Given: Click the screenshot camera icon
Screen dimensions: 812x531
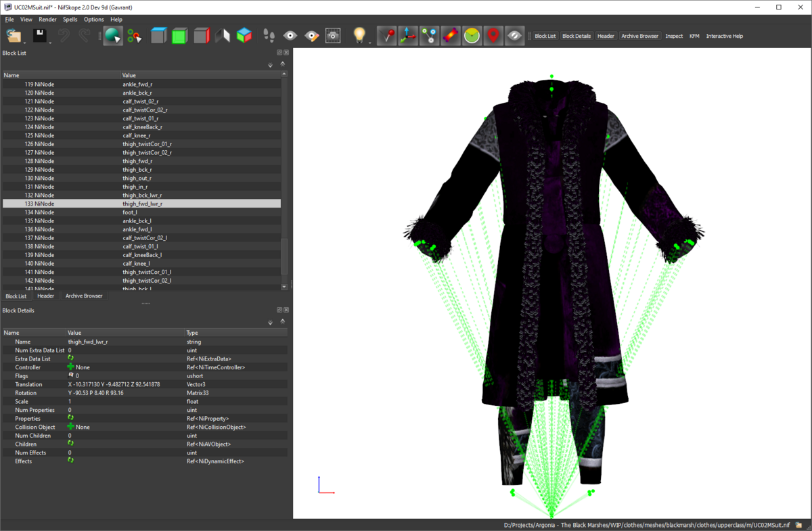Looking at the screenshot, I should pos(333,36).
